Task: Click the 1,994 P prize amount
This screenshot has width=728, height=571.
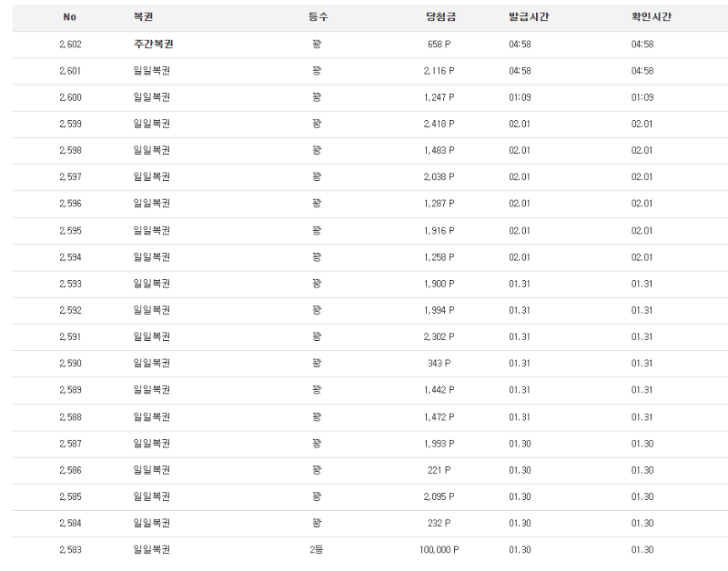Action: coord(439,310)
